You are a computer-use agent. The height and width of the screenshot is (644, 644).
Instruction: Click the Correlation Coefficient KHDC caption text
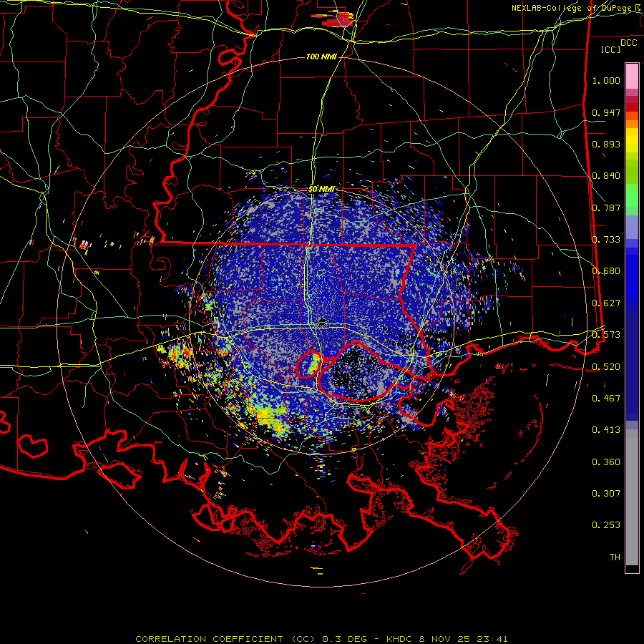point(321,639)
